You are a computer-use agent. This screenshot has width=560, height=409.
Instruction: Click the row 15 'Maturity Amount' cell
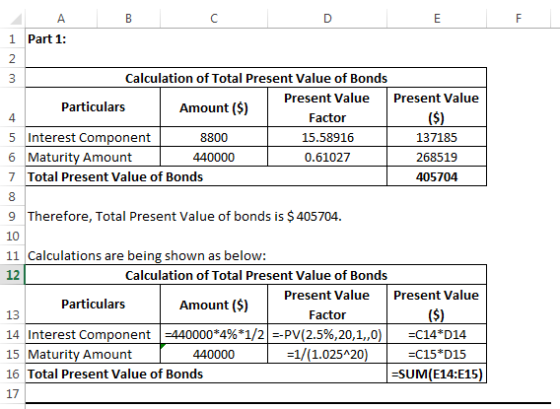point(93,354)
